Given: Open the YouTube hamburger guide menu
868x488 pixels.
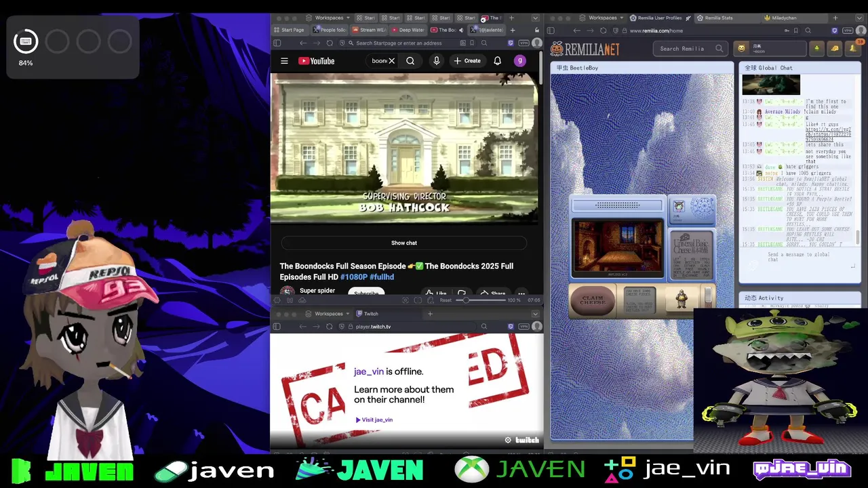Looking at the screenshot, I should pos(284,61).
